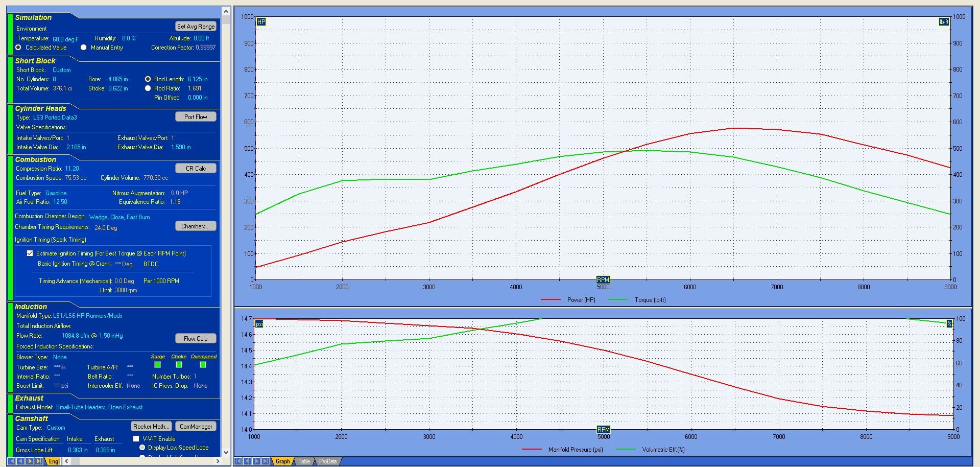
Task: Edit the Intake Valve Dia 2.165 in
Action: (76, 147)
